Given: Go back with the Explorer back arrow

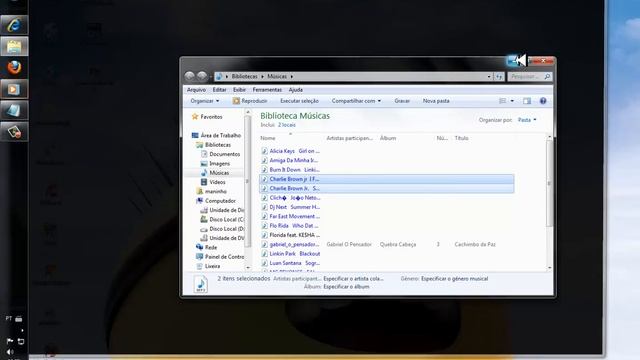Looking at the screenshot, I should pos(189,76).
